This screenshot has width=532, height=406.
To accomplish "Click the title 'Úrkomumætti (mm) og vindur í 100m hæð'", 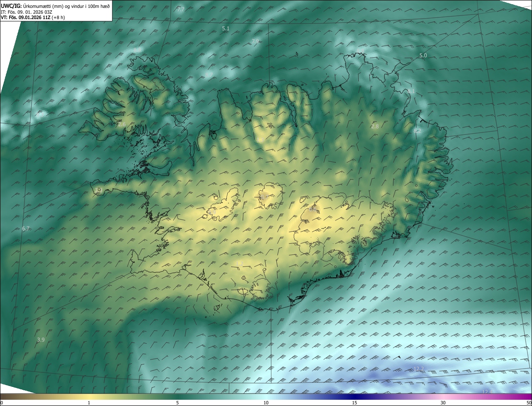I will (x=66, y=5).
